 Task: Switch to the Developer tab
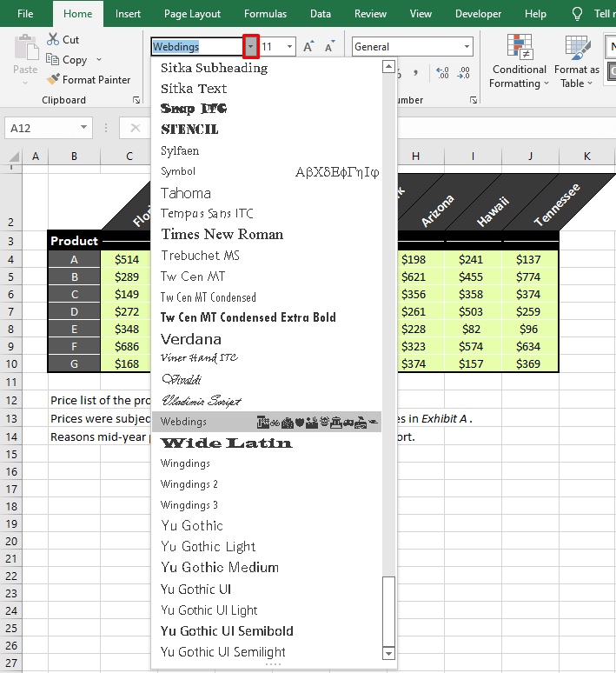click(x=478, y=14)
